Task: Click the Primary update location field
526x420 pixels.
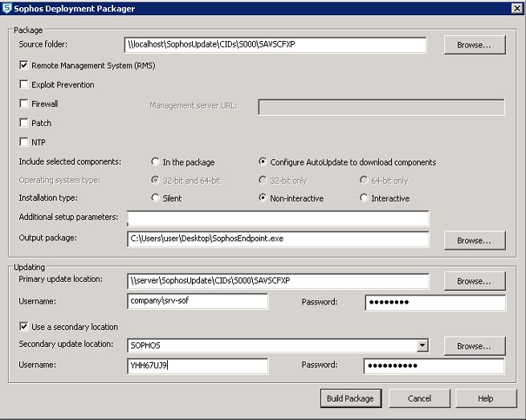Action: [278, 281]
